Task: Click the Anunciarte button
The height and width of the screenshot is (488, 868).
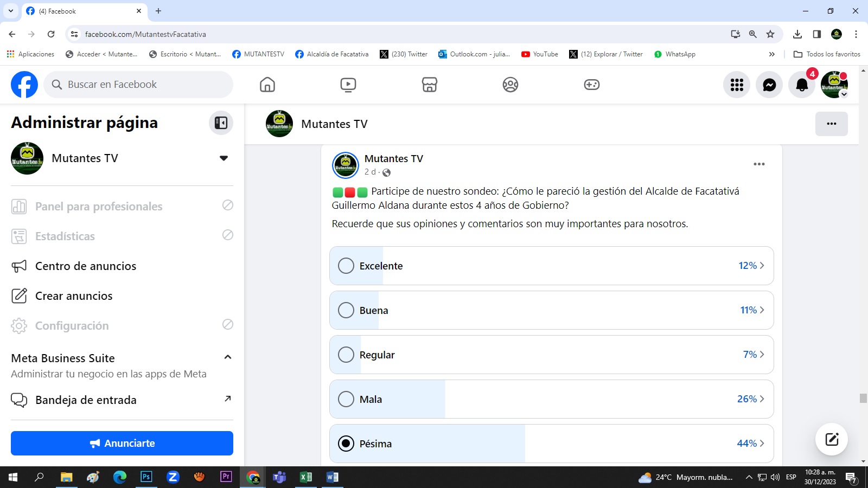Action: (x=122, y=443)
